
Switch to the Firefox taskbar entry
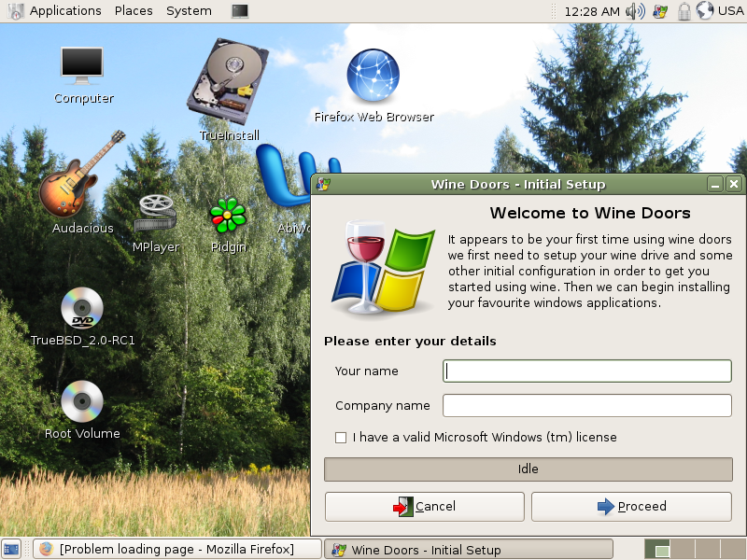pos(177,550)
